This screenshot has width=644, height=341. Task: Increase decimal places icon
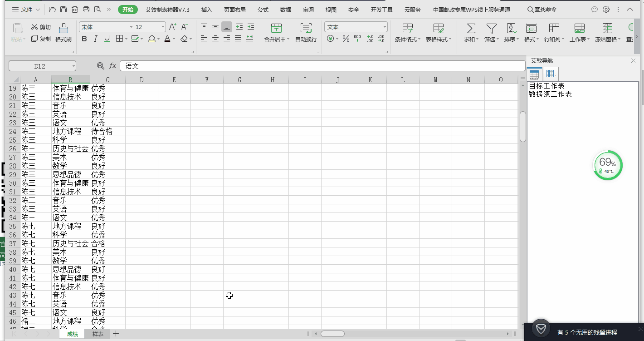point(370,39)
